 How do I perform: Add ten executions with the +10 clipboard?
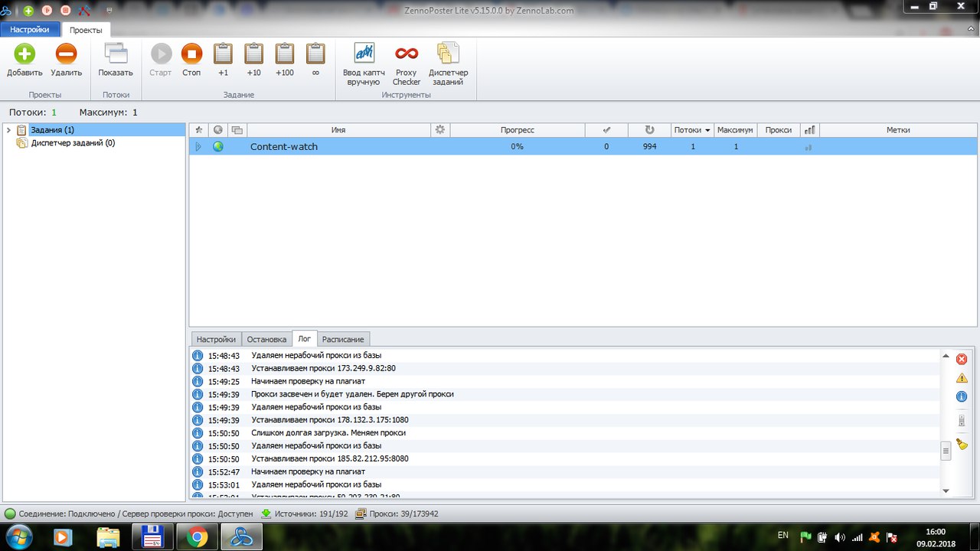pos(253,60)
